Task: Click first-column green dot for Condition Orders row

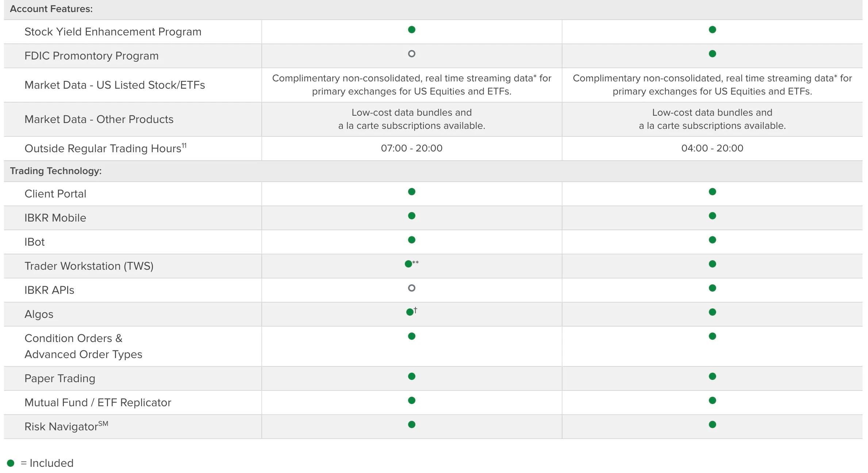Action: pyautogui.click(x=411, y=336)
